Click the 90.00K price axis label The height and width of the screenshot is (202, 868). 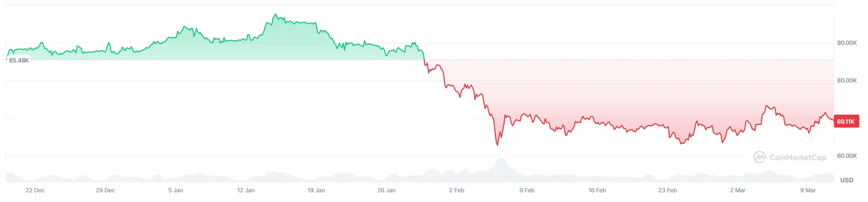click(x=847, y=43)
